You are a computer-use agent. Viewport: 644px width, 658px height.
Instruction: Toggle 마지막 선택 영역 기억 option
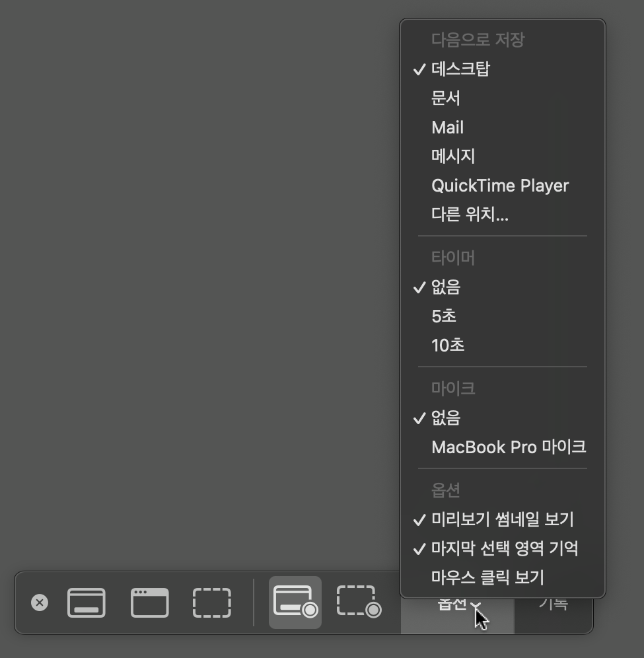[503, 548]
